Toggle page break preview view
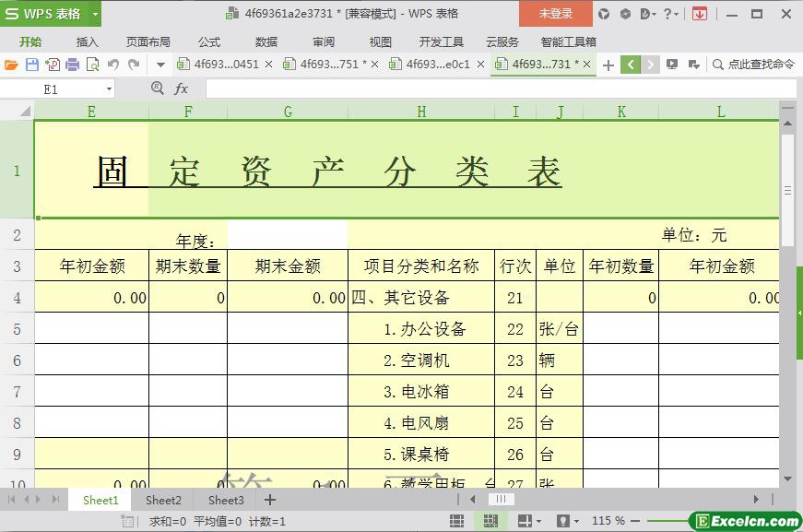803x532 pixels. [490, 521]
